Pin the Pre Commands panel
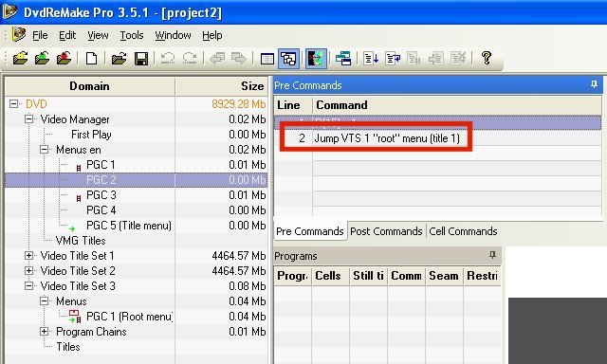The height and width of the screenshot is (364, 607). pos(594,84)
